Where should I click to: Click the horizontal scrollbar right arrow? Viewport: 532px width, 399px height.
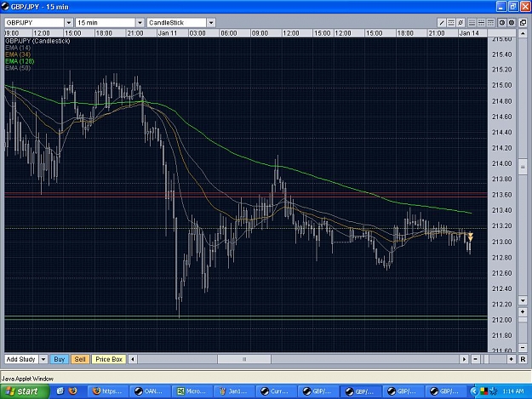[464, 359]
